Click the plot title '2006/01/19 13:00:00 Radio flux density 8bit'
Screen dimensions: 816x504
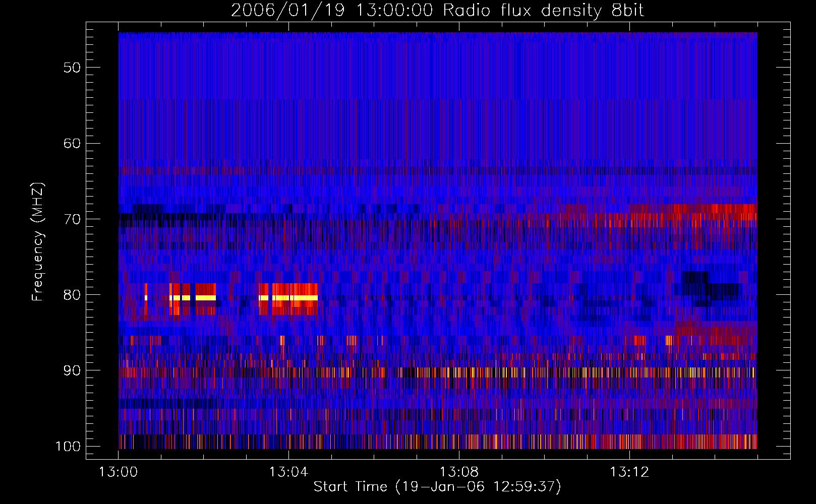(x=437, y=11)
